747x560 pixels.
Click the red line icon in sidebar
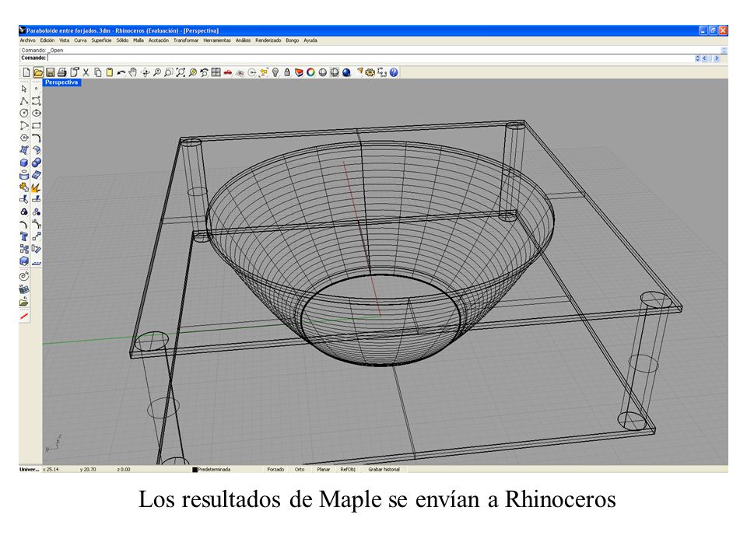(24, 316)
